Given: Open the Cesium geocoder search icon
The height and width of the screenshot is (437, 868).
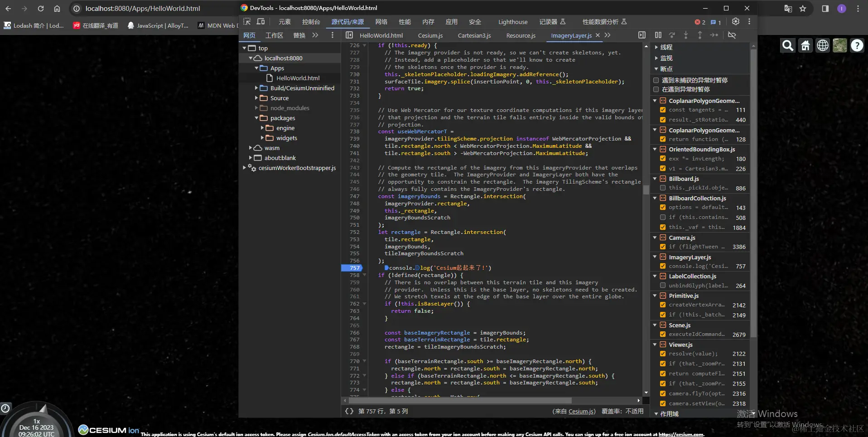Looking at the screenshot, I should 788,45.
